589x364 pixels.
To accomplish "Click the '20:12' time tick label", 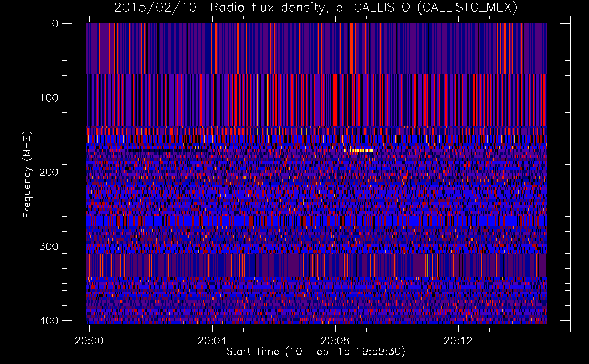I will click(458, 341).
